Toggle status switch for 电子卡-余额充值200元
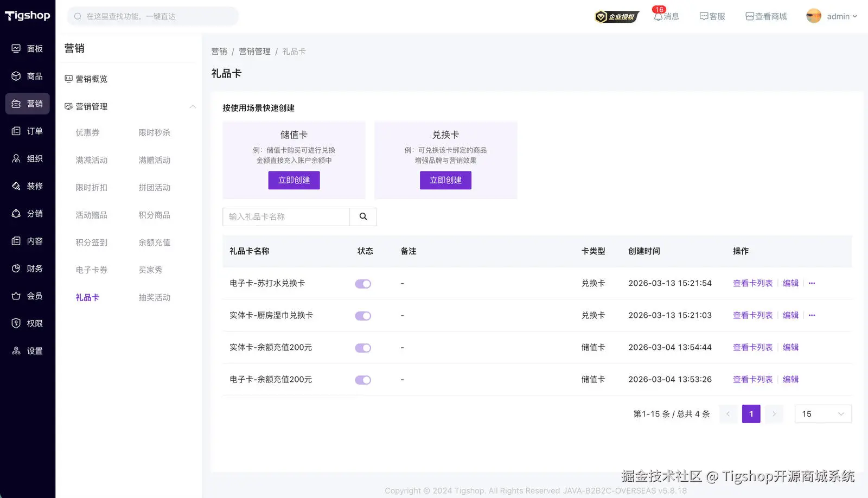This screenshot has width=868, height=498. pos(363,380)
